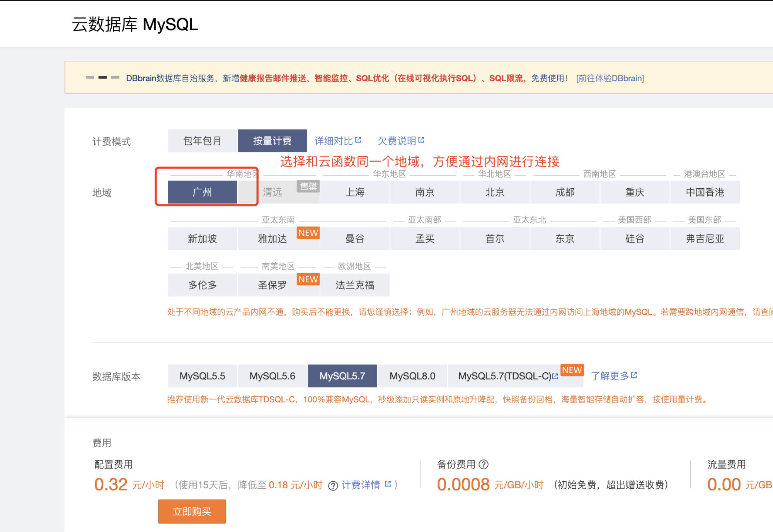Pick 中国香港 region

click(705, 192)
